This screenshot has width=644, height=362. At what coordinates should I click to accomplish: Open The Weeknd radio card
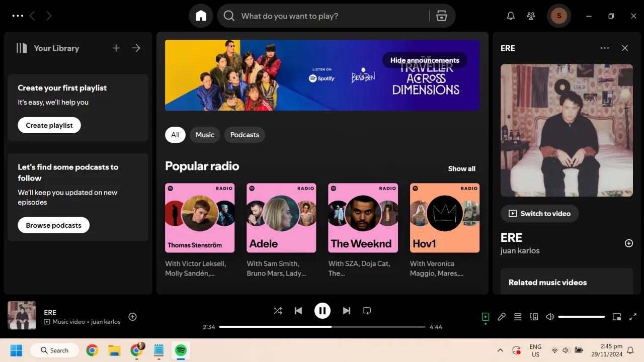363,231
